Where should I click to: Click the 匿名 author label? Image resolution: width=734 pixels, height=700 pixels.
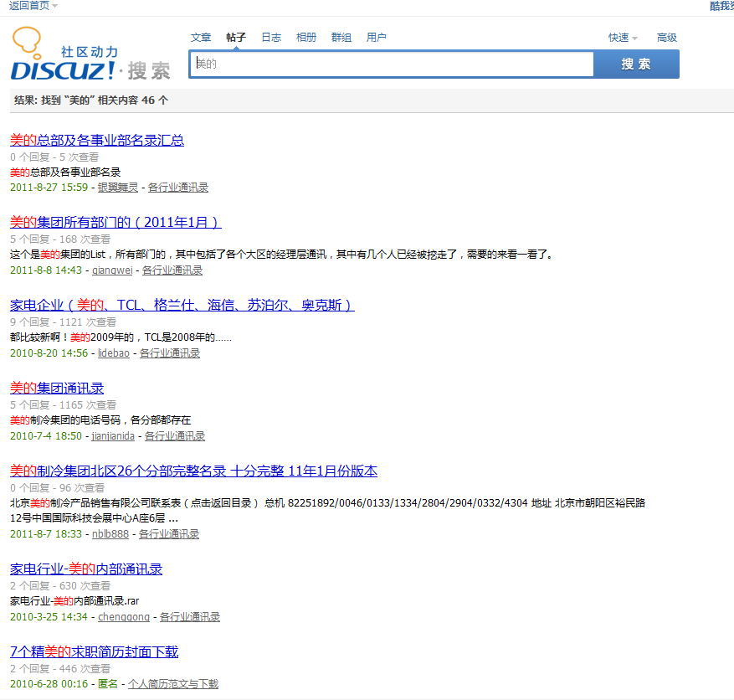click(108, 684)
